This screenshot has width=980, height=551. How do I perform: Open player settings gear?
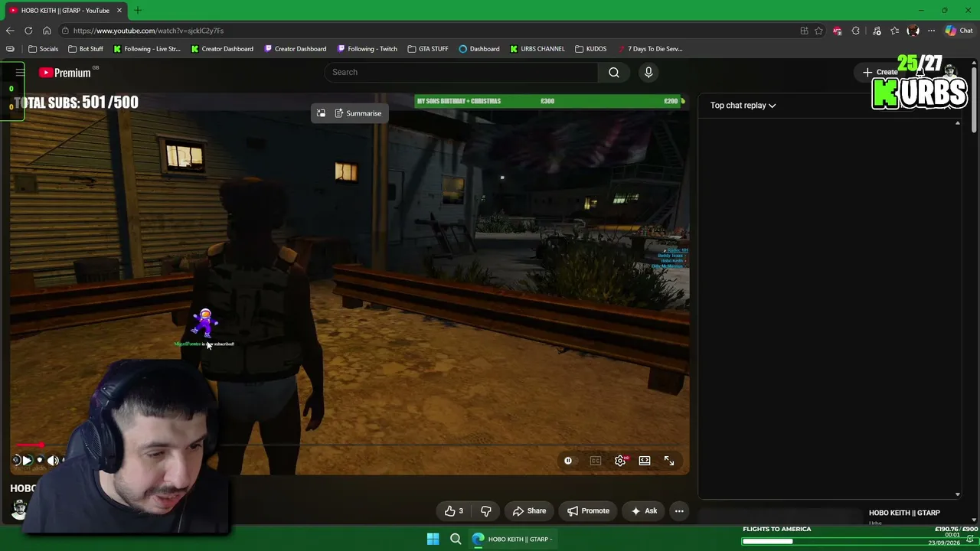click(x=620, y=461)
